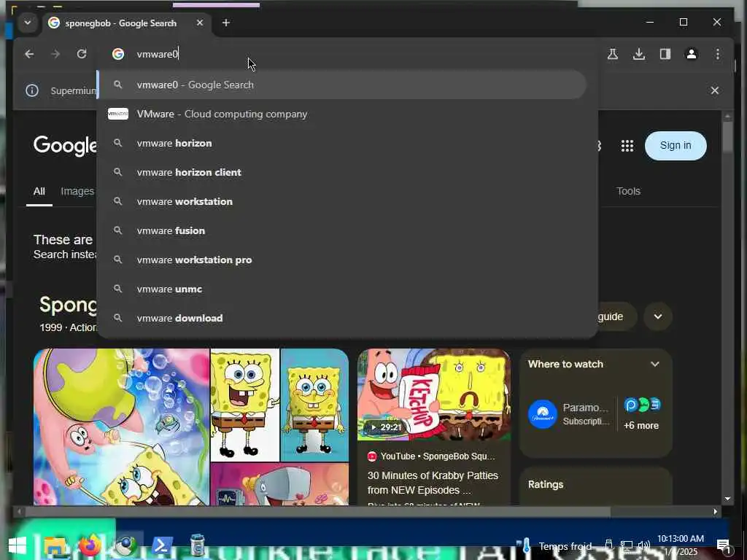The width and height of the screenshot is (747, 560).
Task: Open PowerShell from the taskbar
Action: [x=161, y=545]
